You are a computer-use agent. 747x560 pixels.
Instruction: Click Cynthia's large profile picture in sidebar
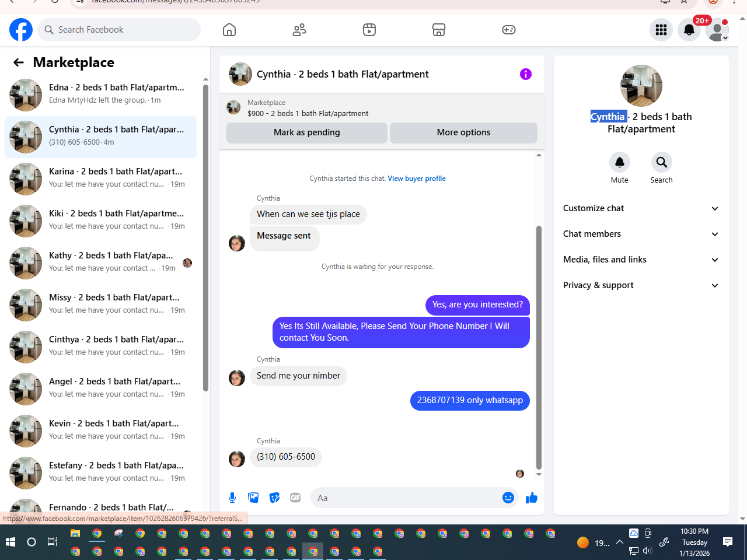point(641,86)
